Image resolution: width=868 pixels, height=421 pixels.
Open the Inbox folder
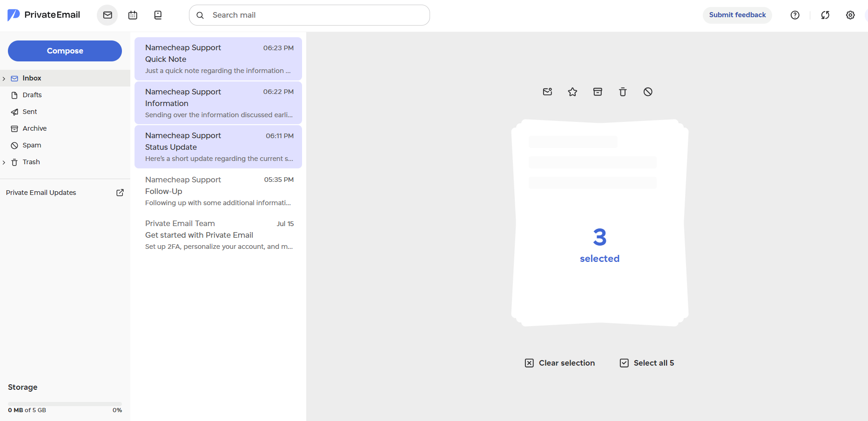pos(65,78)
